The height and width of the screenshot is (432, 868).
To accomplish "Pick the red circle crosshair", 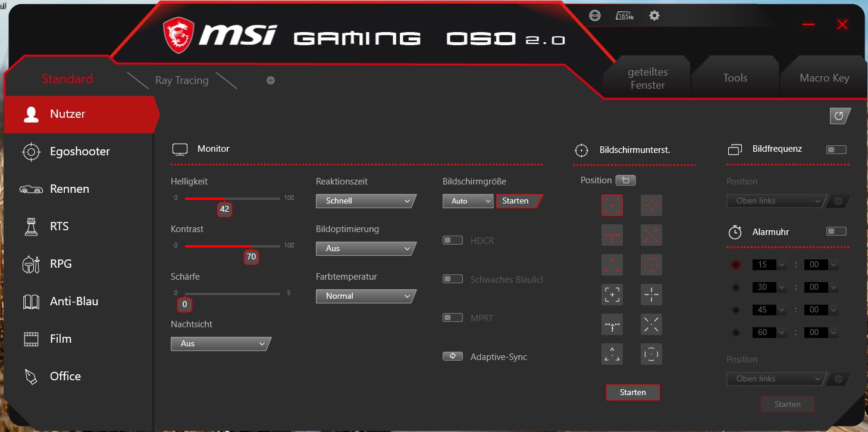I will 651,265.
